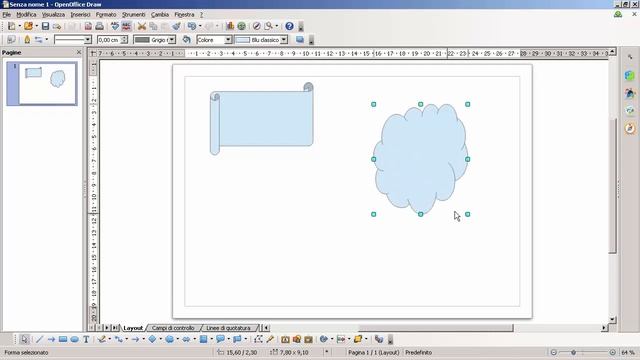Screen dimensions: 640x360
Task: Click the Edit Points icon
Action: click(258, 339)
